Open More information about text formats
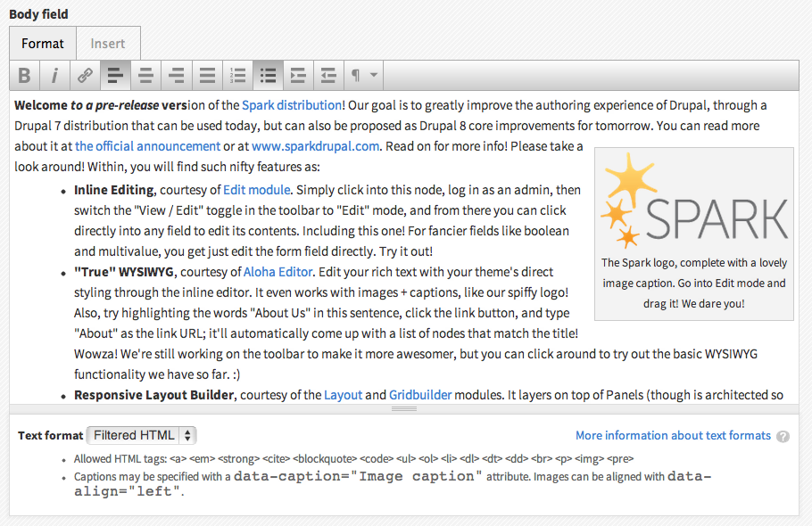 (x=673, y=435)
